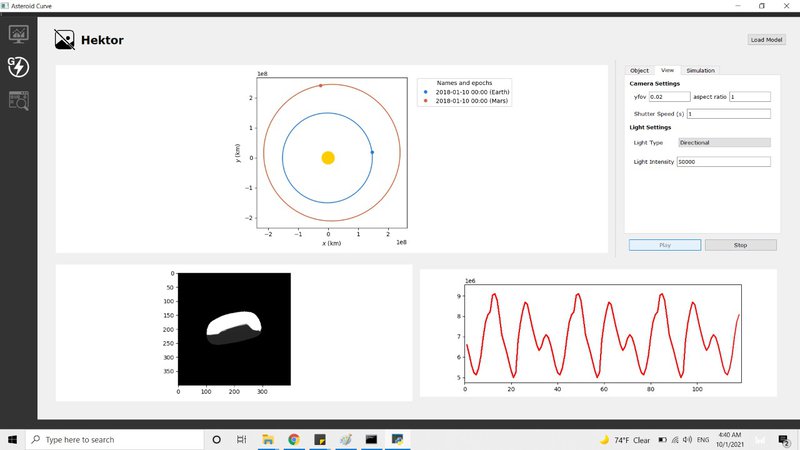
Task: Open the Light Type Directional dropdown
Action: pos(724,143)
